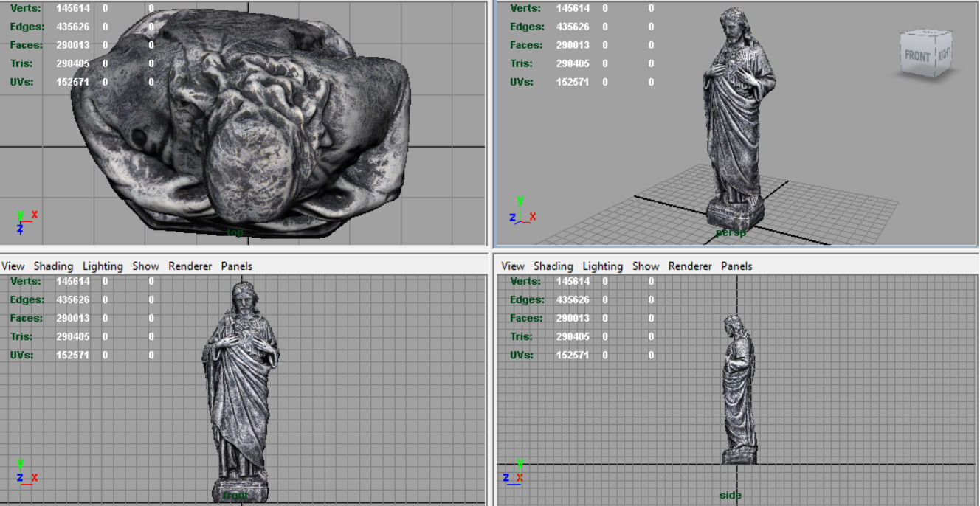
Task: Click the 'persp' camera label
Action: [731, 232]
